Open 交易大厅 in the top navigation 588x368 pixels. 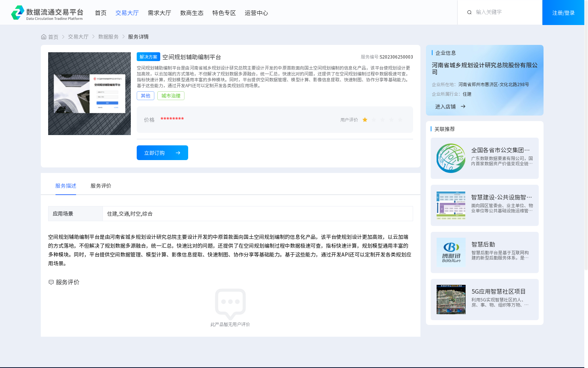tap(127, 13)
